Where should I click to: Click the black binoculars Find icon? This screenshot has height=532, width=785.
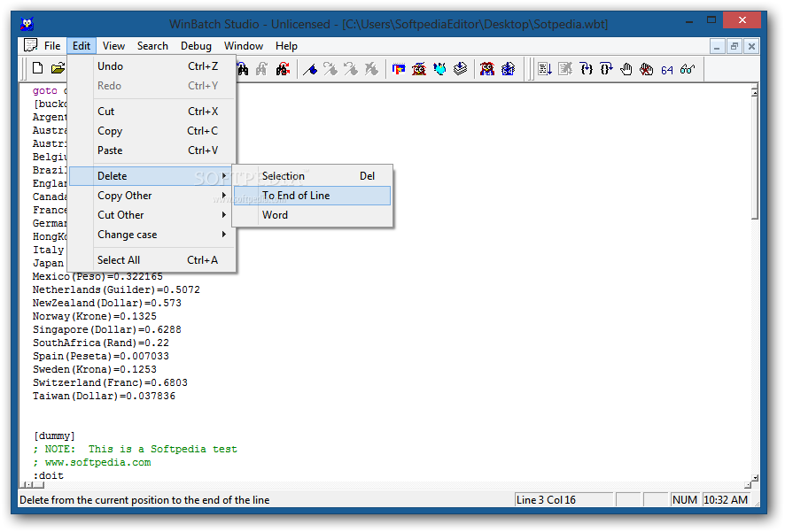click(x=242, y=69)
